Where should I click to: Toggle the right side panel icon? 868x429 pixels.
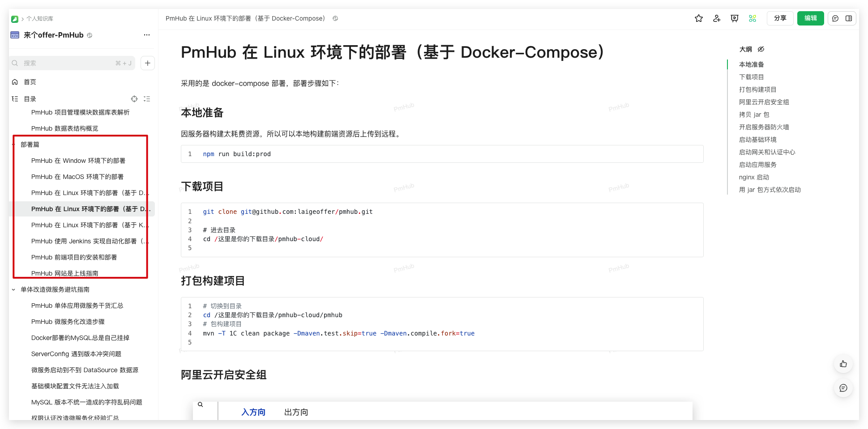pos(849,18)
